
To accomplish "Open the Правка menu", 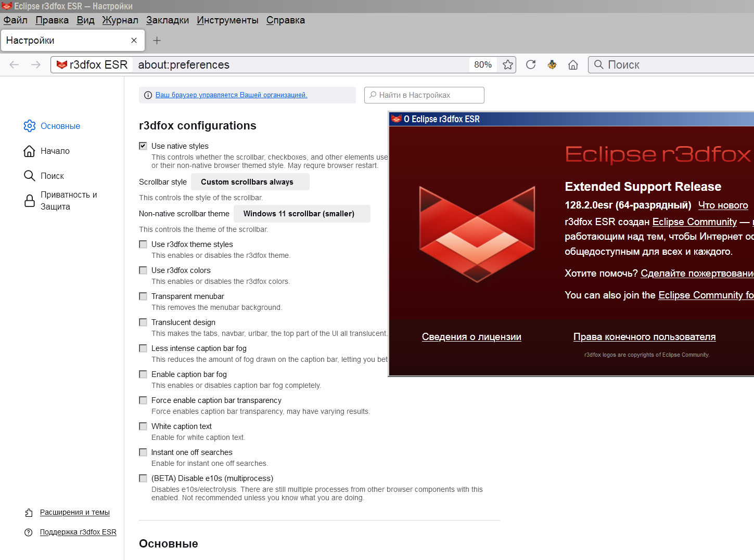I will 52,20.
